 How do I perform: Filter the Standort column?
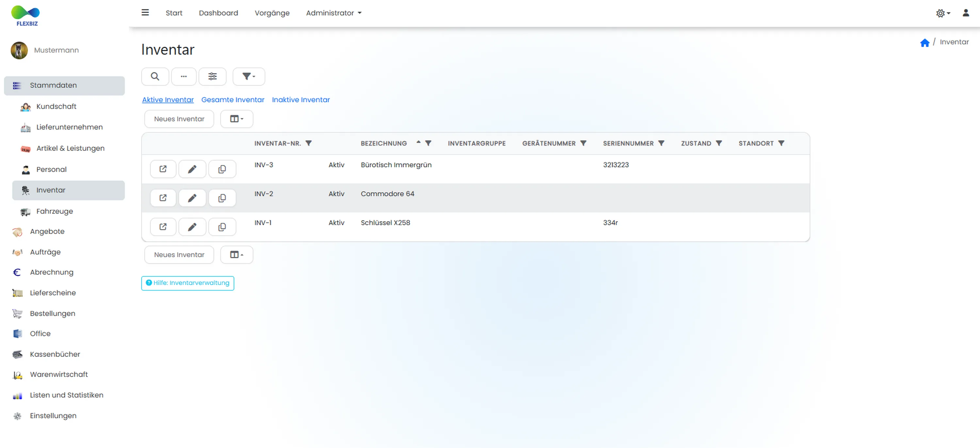tap(781, 143)
